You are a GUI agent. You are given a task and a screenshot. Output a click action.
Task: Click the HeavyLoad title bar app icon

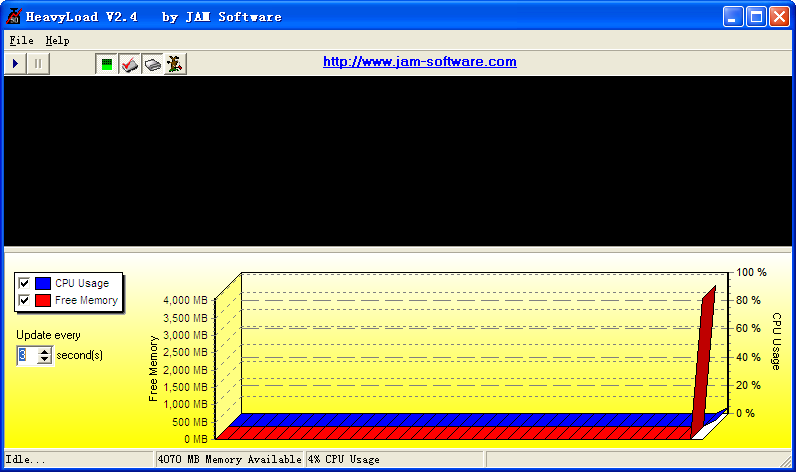coord(13,16)
